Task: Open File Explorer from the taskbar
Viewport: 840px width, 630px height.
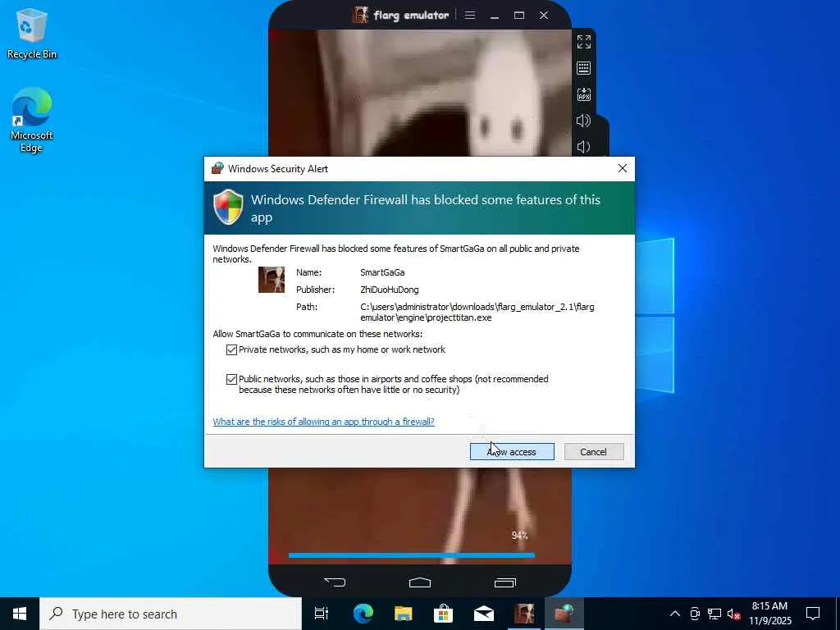Action: coord(404,614)
